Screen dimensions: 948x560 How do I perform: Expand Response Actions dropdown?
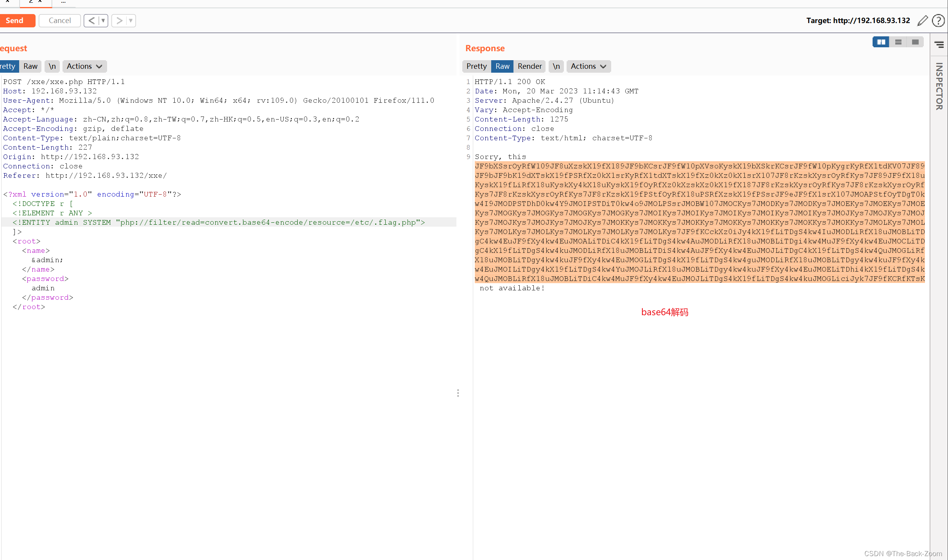(x=588, y=66)
